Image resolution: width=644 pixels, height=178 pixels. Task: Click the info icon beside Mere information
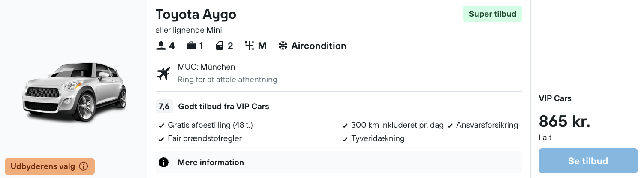pos(163,163)
